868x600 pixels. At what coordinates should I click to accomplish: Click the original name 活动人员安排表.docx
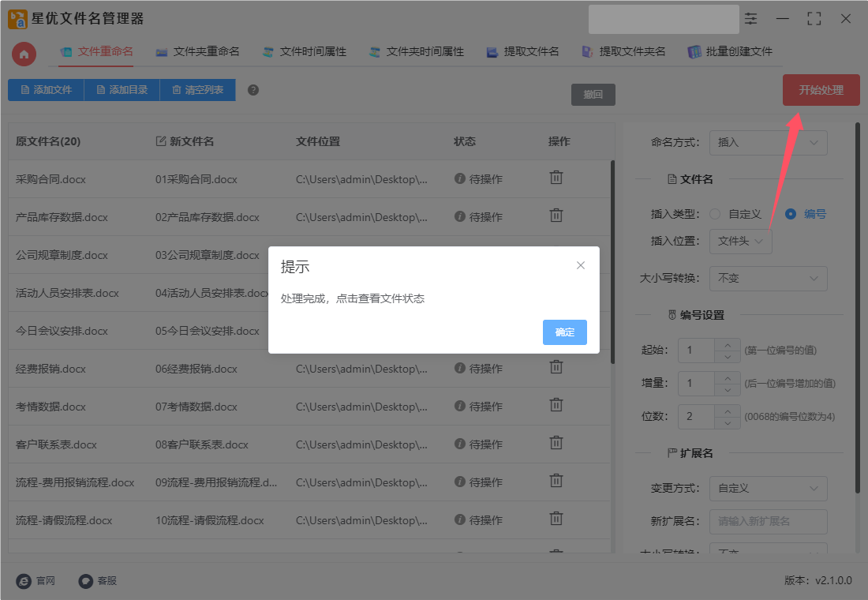coord(67,293)
